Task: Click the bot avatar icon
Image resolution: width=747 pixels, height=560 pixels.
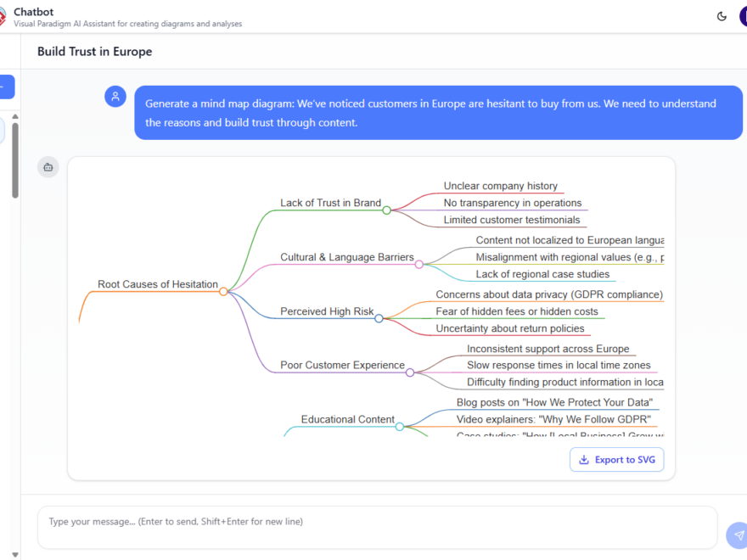Action: pos(48,167)
